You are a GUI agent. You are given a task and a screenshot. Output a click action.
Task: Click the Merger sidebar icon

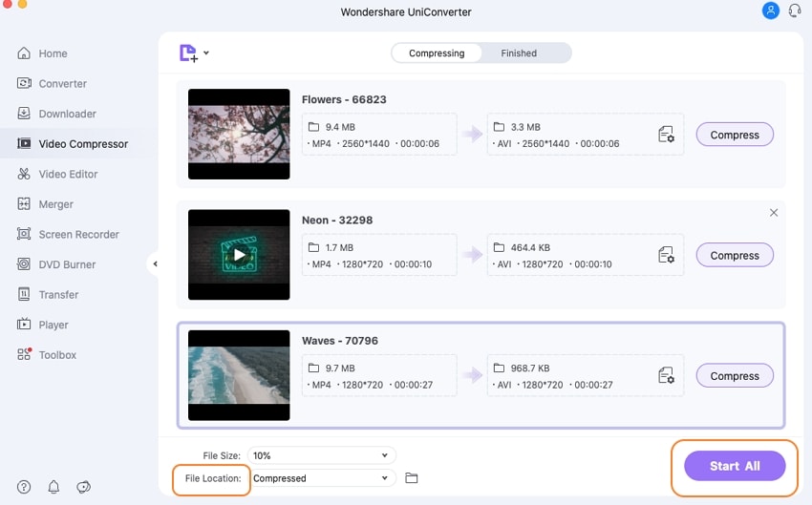pyautogui.click(x=24, y=204)
